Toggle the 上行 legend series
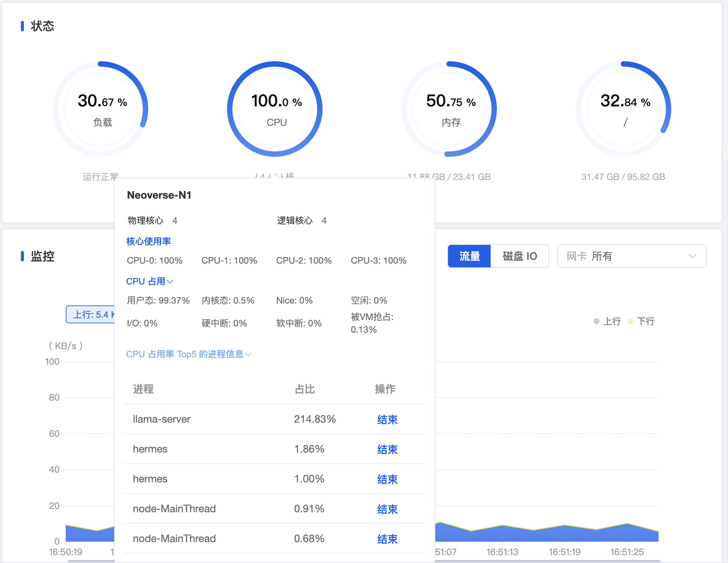This screenshot has height=563, width=728. point(607,321)
